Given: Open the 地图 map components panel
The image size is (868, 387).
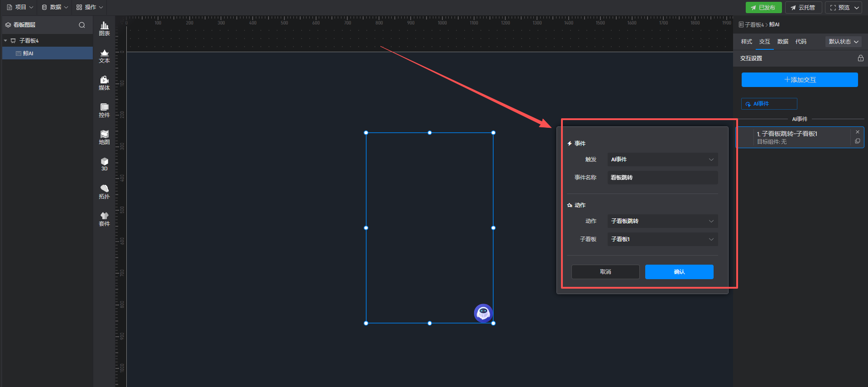Looking at the screenshot, I should point(104,138).
